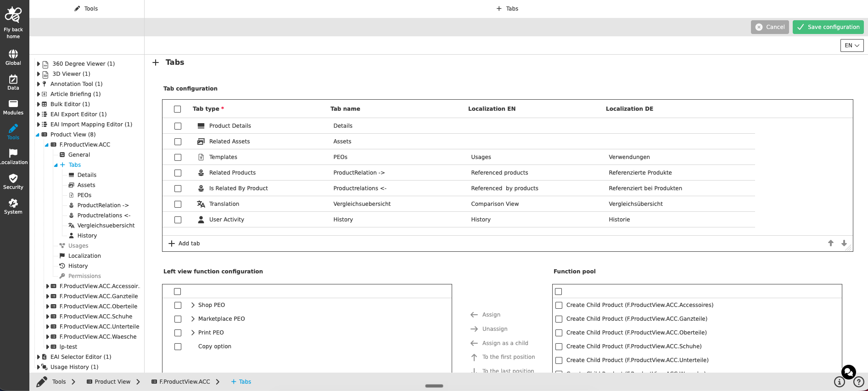Collapse the Product View tree node
The image size is (868, 391).
pyautogui.click(x=38, y=135)
